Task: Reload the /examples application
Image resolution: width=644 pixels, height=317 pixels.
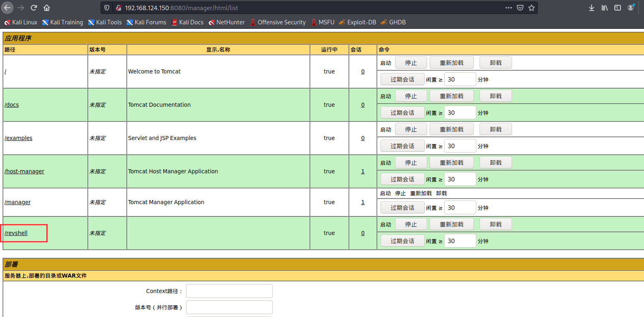Action: point(452,129)
